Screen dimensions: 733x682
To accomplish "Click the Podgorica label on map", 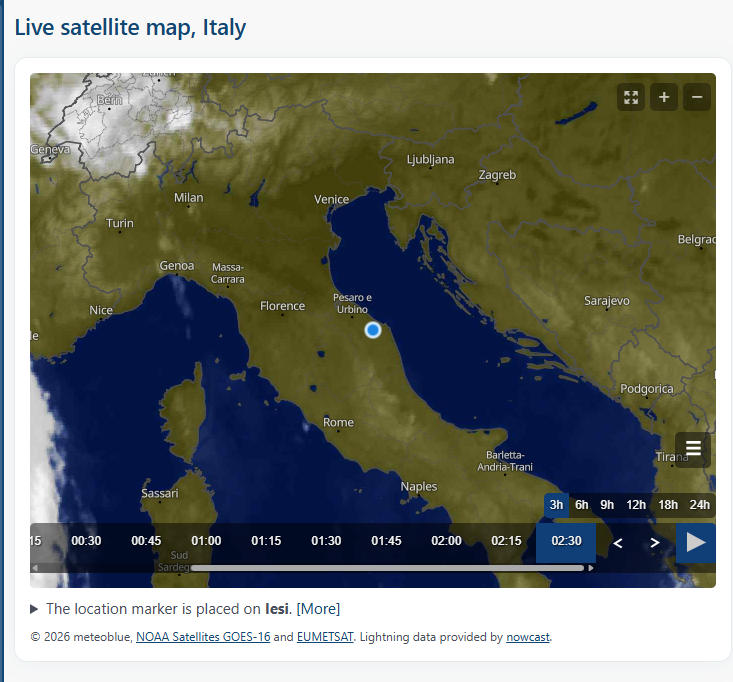I will point(647,389).
